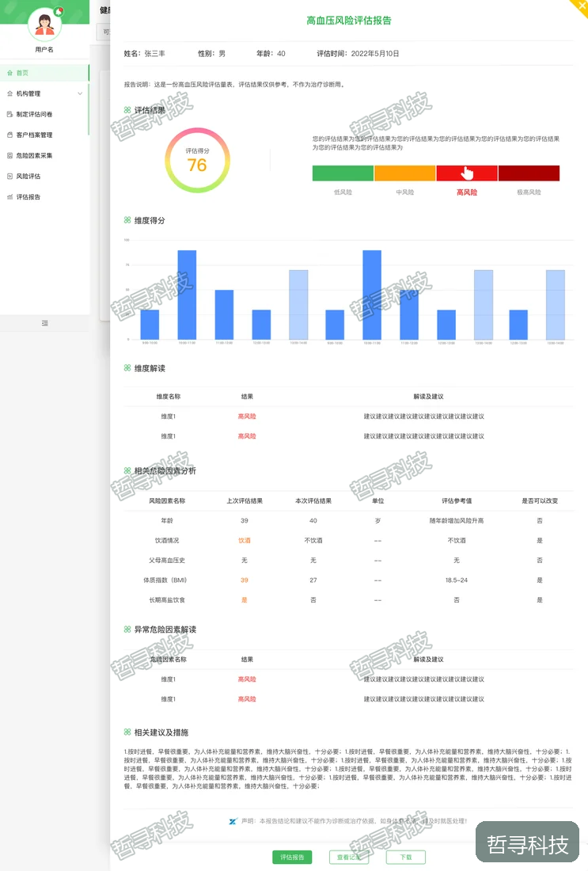This screenshot has width=588, height=871.
Task: Click the 长期高盐饮食 row name
Action: point(167,600)
